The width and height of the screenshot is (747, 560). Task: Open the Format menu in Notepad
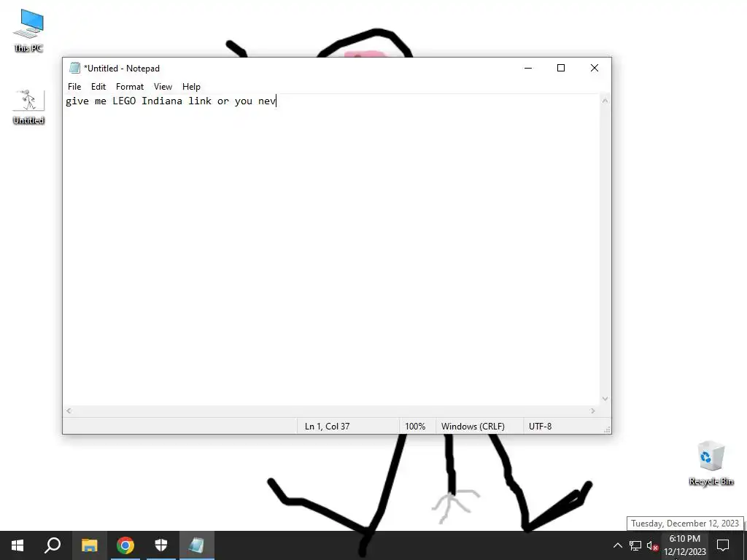130,87
